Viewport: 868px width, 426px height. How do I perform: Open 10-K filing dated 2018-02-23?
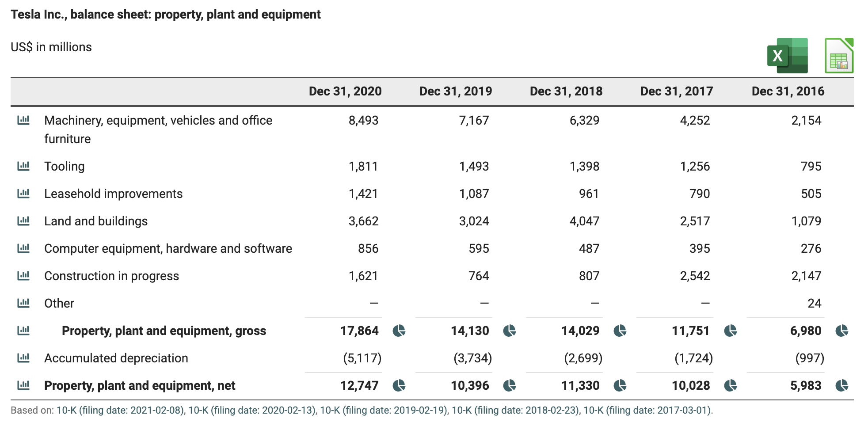515,410
